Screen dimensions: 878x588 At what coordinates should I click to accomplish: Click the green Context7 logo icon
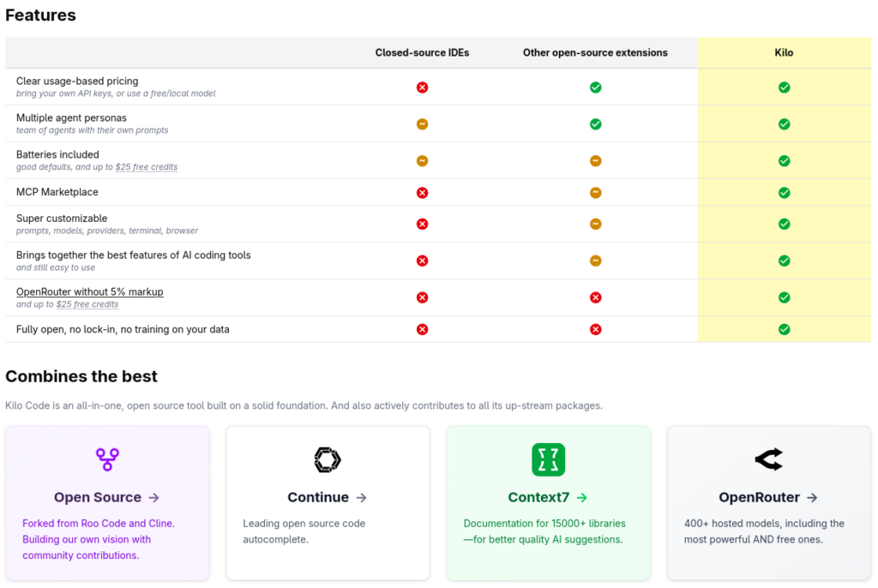click(548, 459)
